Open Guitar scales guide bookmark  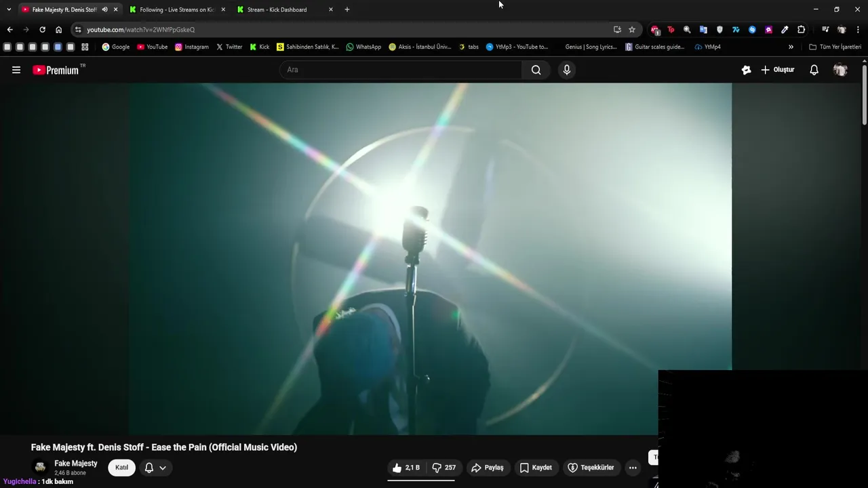(x=655, y=47)
